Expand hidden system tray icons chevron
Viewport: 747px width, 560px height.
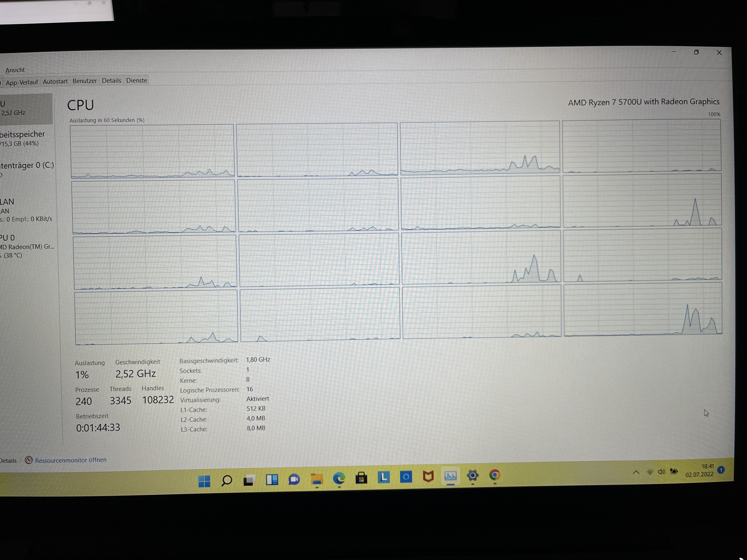[636, 472]
